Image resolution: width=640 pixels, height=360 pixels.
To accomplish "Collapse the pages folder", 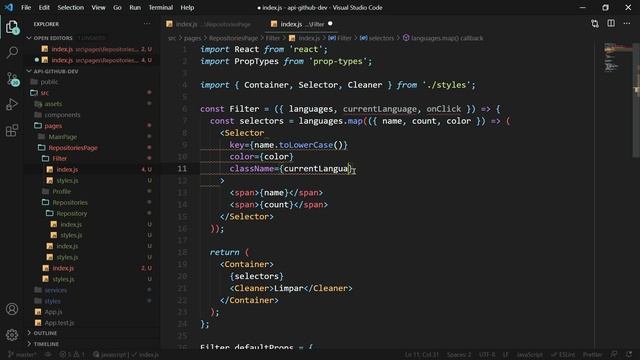I will (53, 126).
